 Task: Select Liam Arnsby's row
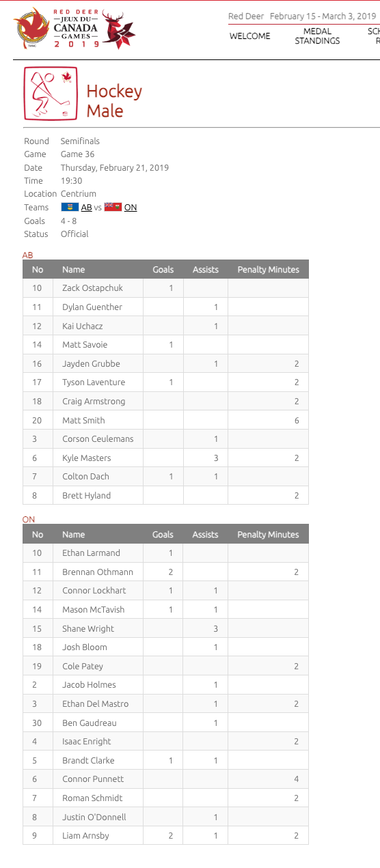165,835
